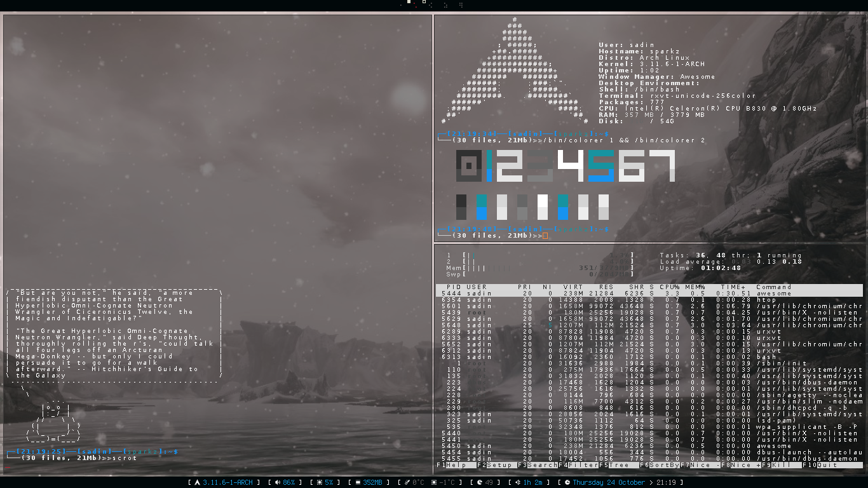The image size is (868, 488).
Task: Select process row (sd-pam)
Action: [x=649, y=420]
